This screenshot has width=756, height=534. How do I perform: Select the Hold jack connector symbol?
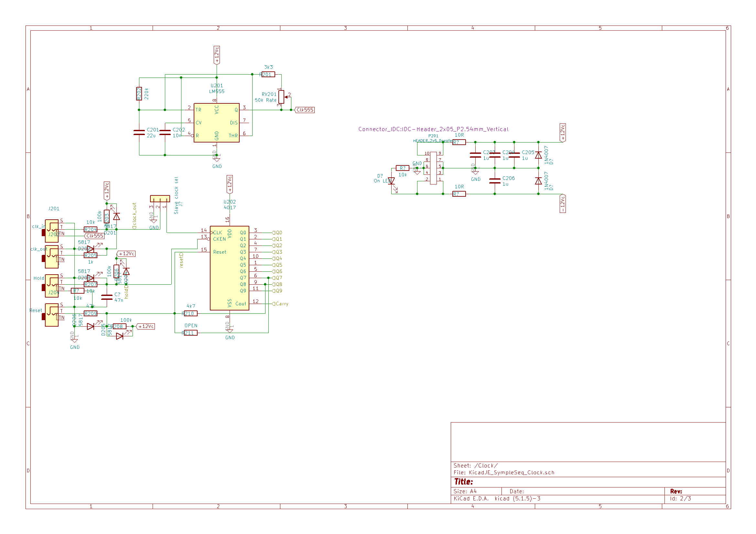52,286
